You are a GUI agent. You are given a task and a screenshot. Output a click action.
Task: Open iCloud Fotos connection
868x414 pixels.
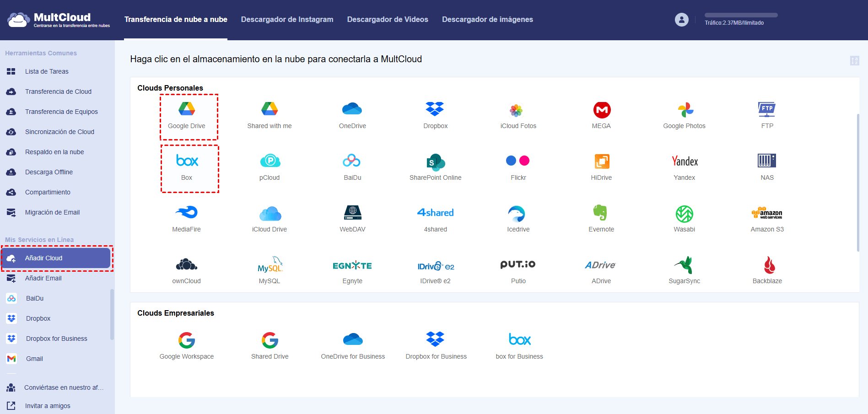[518, 116]
